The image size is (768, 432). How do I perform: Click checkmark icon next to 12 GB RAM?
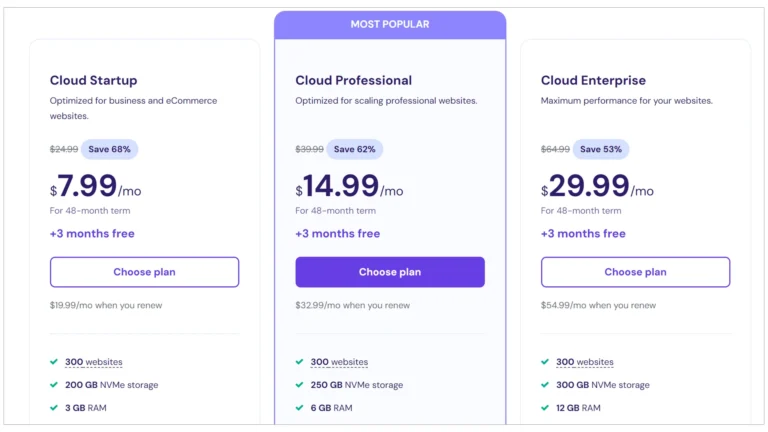[545, 408]
